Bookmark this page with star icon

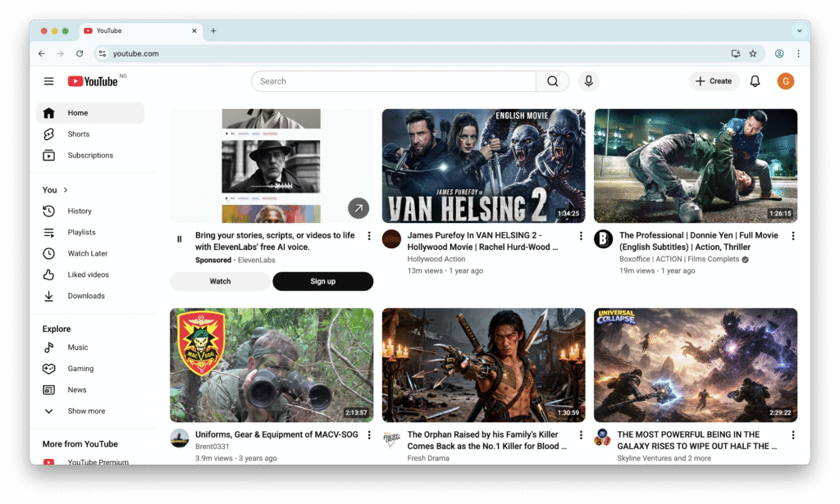click(753, 54)
